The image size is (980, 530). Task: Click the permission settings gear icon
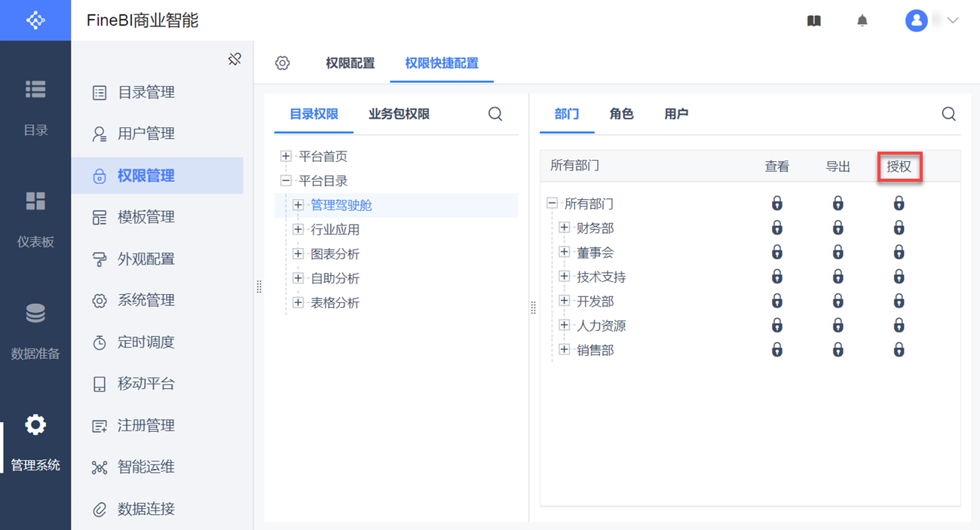point(283,63)
